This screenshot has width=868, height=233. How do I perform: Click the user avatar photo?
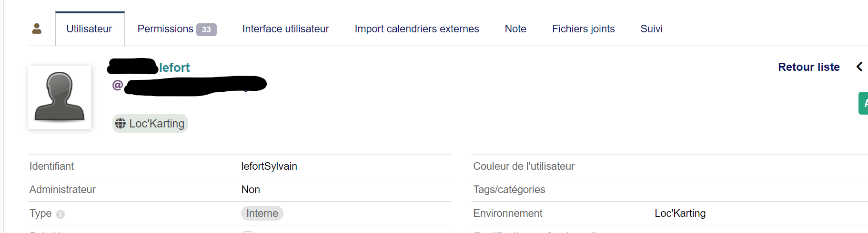pyautogui.click(x=60, y=97)
